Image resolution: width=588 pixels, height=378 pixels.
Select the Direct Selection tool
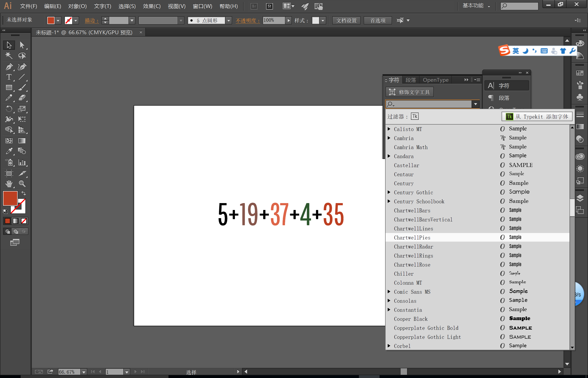(x=22, y=45)
